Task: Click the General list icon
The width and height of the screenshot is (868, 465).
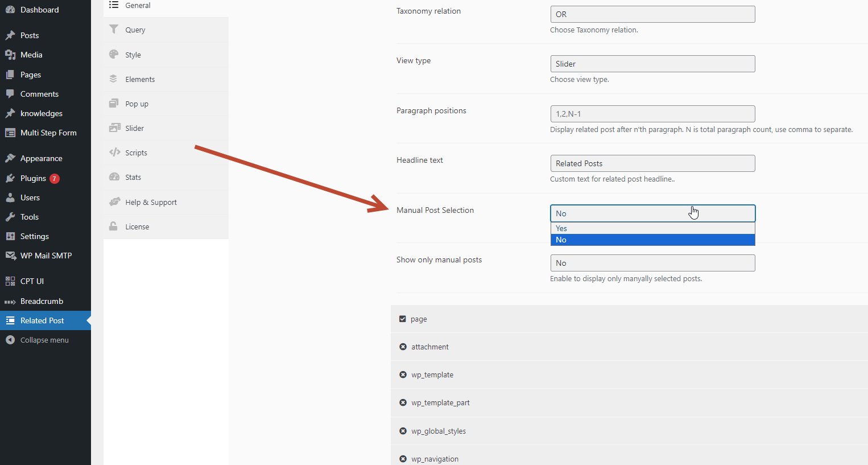Action: [x=114, y=5]
